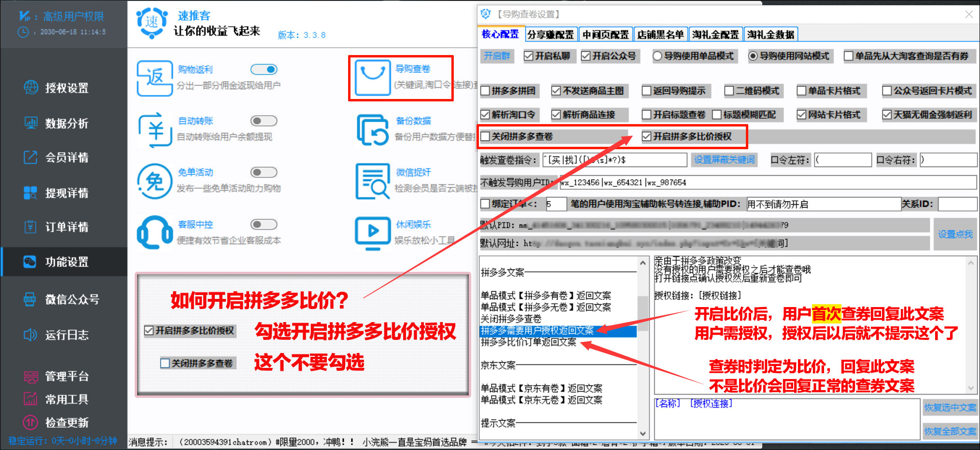Click 恢复选中文案 button
Viewport: 980px width, 450px height.
[950, 408]
